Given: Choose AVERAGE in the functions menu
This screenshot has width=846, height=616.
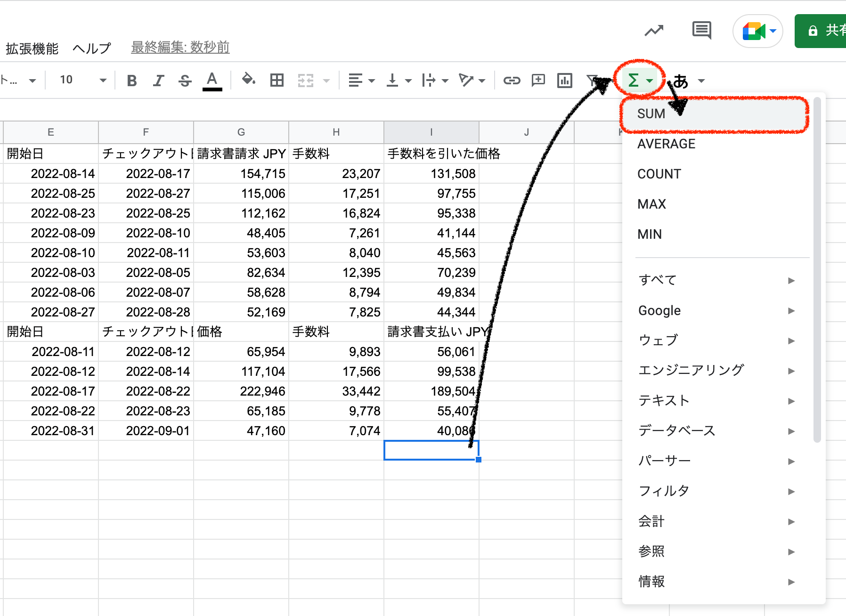Looking at the screenshot, I should 666,144.
